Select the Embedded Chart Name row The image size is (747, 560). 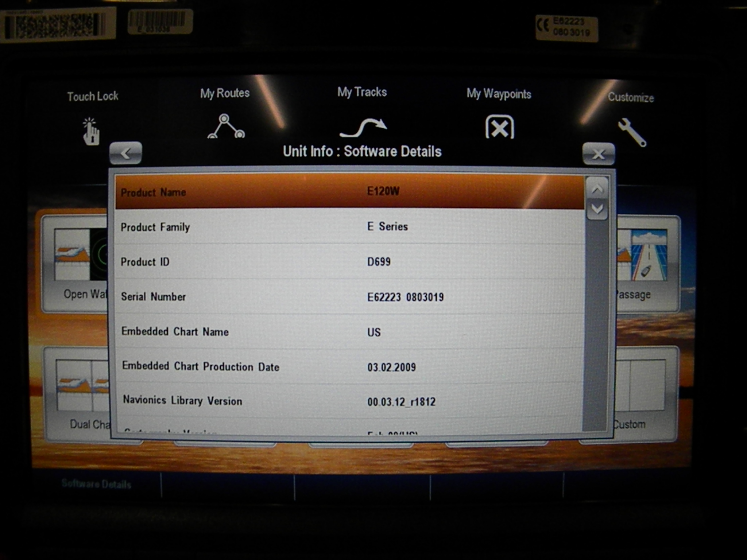tap(349, 331)
